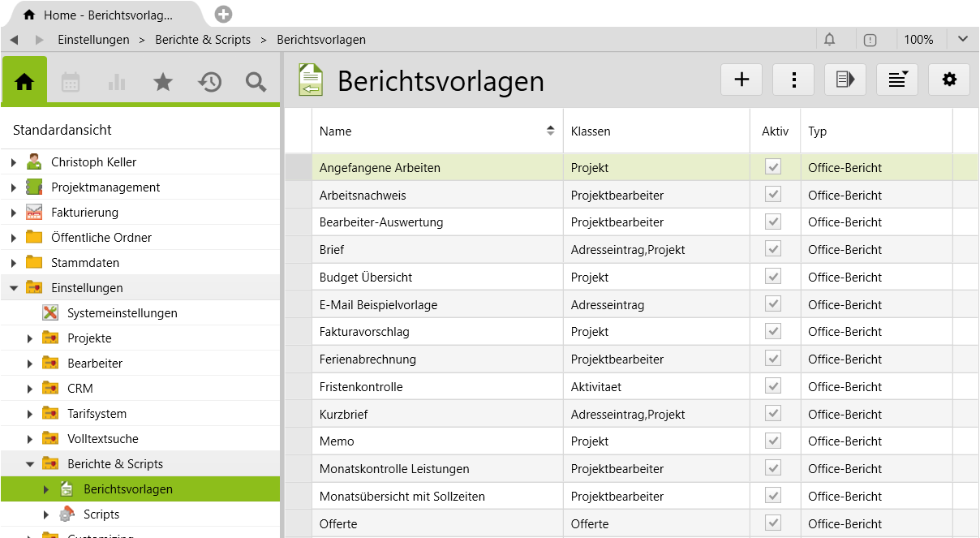Open the History clock tab
980x538 pixels.
(209, 81)
